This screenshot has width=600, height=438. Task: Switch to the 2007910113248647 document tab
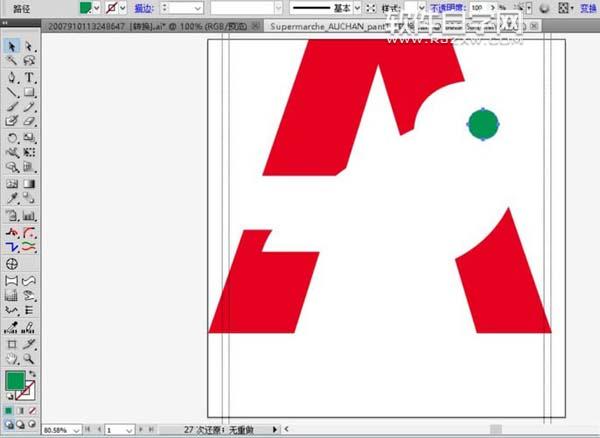point(153,26)
